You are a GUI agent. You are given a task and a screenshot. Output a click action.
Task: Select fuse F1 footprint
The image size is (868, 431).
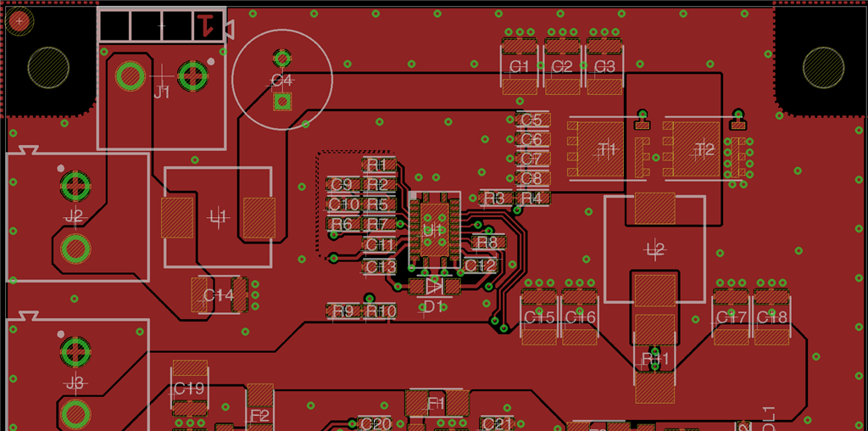click(x=437, y=403)
